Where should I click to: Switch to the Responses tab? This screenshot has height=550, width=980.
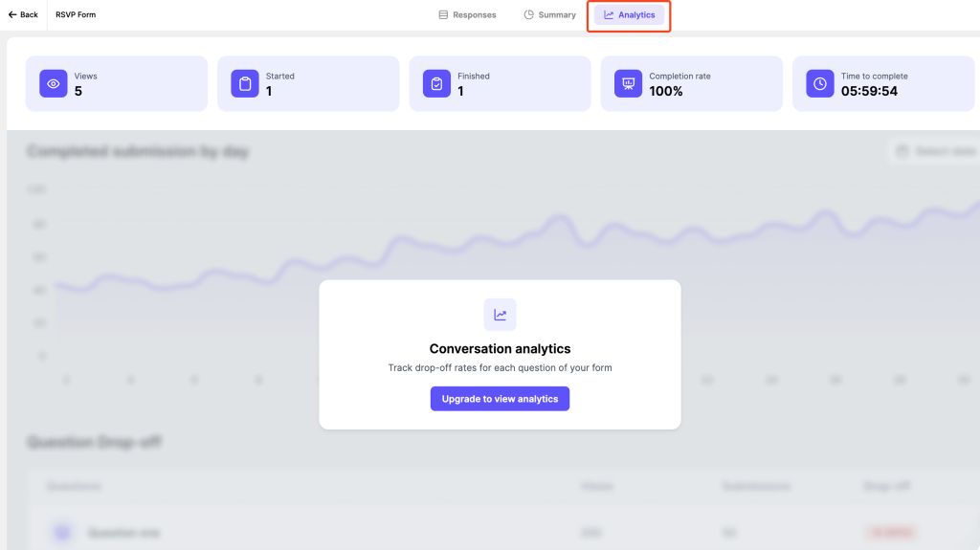(467, 14)
